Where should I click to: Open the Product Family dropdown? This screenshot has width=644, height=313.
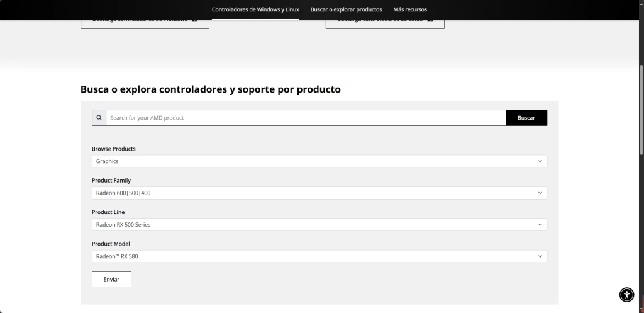[x=319, y=193]
